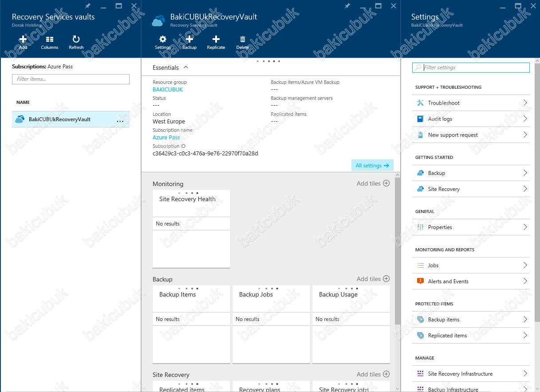Pin the BakiCUBUkRecoveryVault blade
This screenshot has width=540, height=392.
tap(347, 6)
